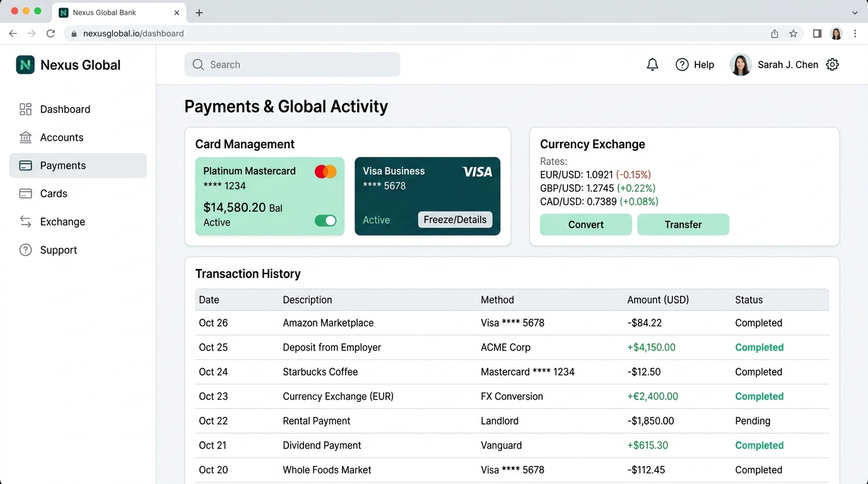Image resolution: width=868 pixels, height=484 pixels.
Task: Select Support in the sidebar
Action: click(x=78, y=250)
